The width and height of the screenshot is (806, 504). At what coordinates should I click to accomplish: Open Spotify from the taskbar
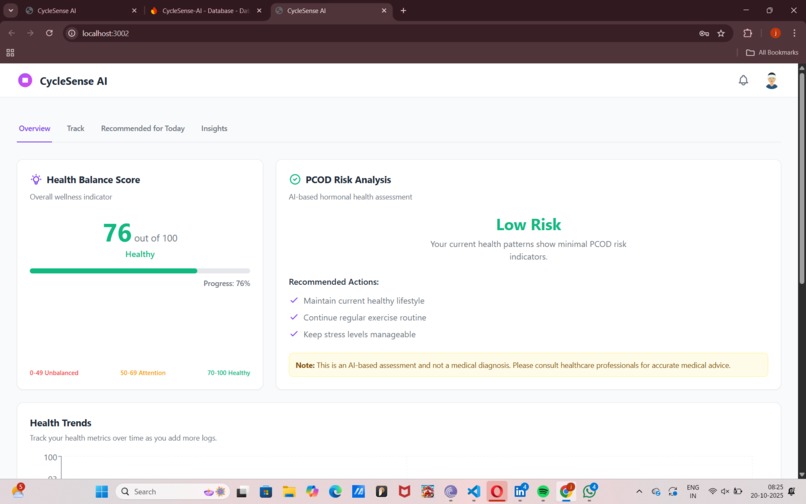click(x=543, y=492)
